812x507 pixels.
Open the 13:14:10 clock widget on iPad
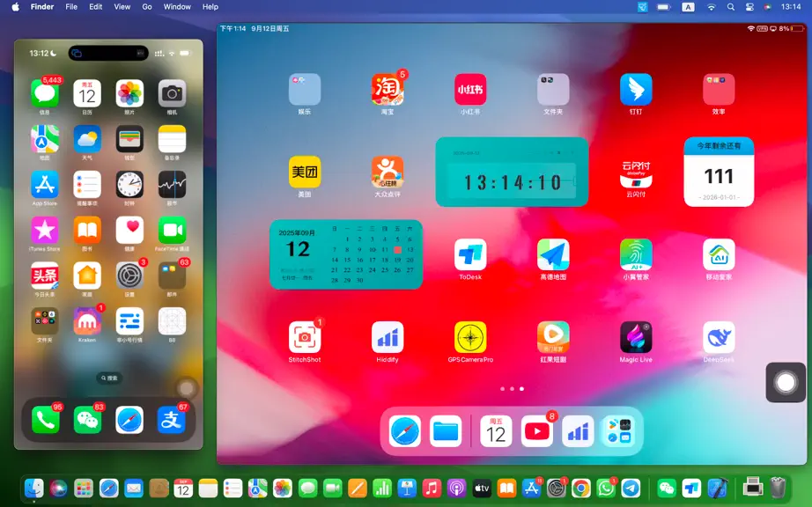[513, 172]
